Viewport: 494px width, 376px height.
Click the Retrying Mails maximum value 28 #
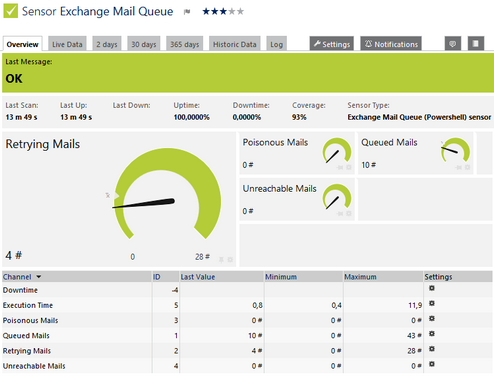(x=414, y=351)
